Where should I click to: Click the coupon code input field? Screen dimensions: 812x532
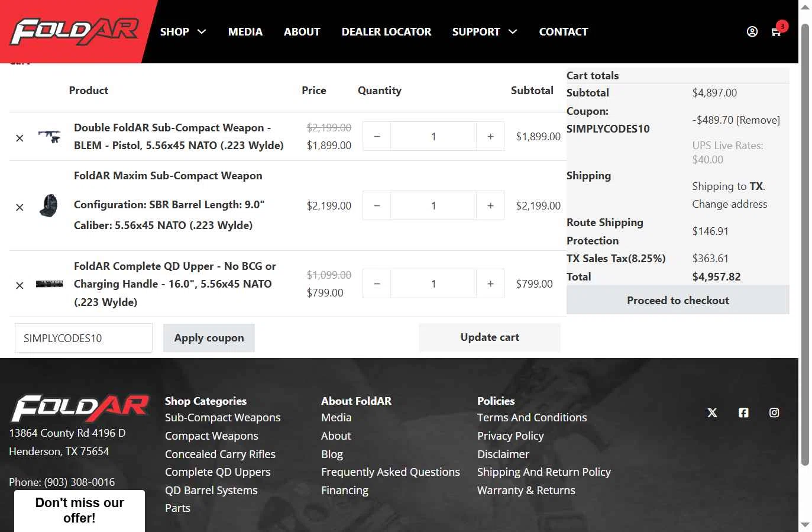83,338
